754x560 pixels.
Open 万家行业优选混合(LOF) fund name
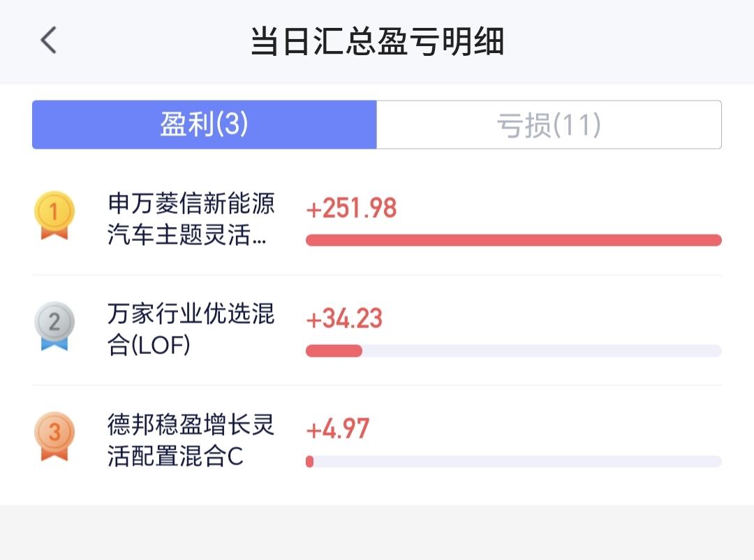(191, 329)
